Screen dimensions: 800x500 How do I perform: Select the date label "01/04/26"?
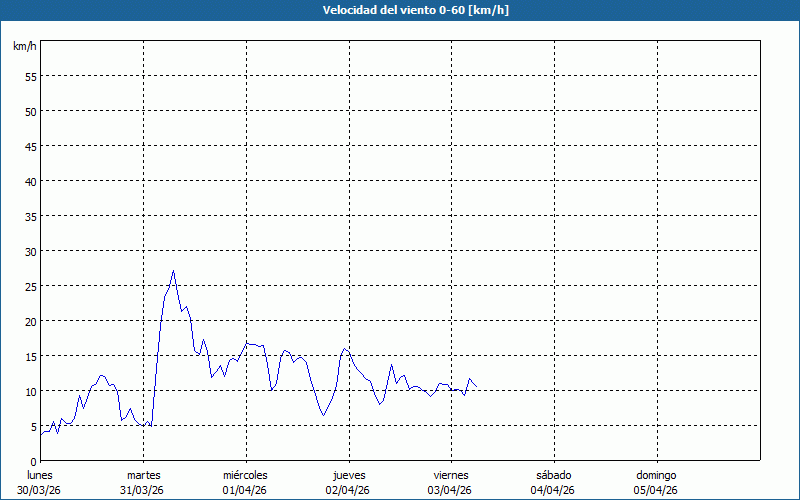point(245,490)
